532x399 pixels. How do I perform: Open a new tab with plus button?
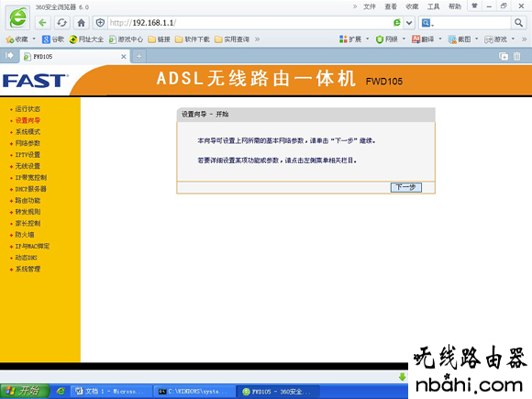pyautogui.click(x=139, y=56)
